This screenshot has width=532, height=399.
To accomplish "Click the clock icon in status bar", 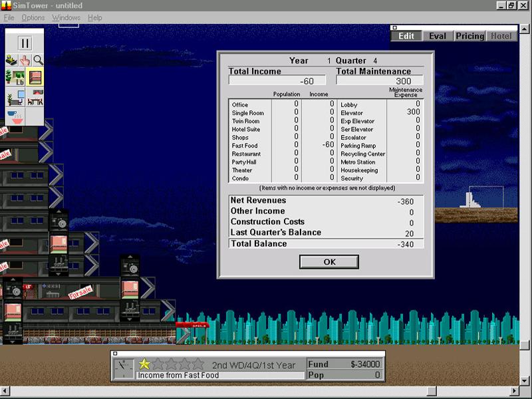I will 124,368.
